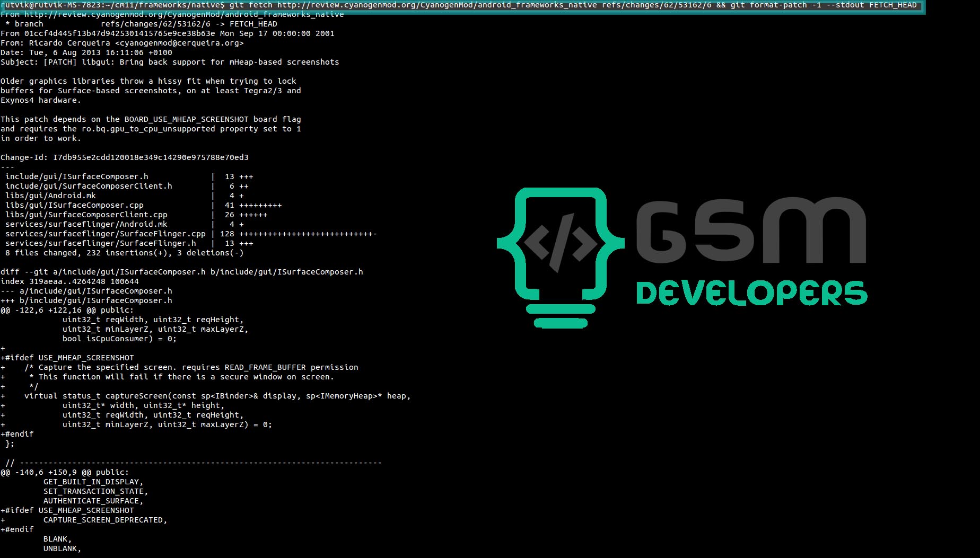Click the 'index 319aeaa..4264248 100644' line

pyautogui.click(x=69, y=281)
